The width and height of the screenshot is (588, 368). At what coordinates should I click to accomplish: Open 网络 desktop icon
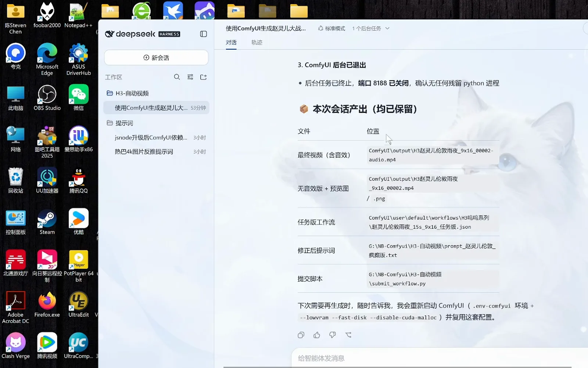pyautogui.click(x=15, y=139)
